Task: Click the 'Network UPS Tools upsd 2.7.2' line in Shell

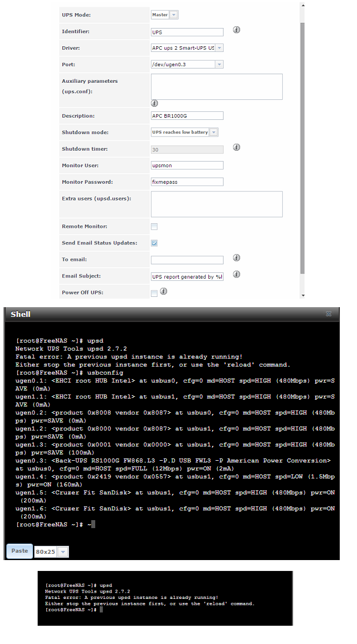Action: 71,349
